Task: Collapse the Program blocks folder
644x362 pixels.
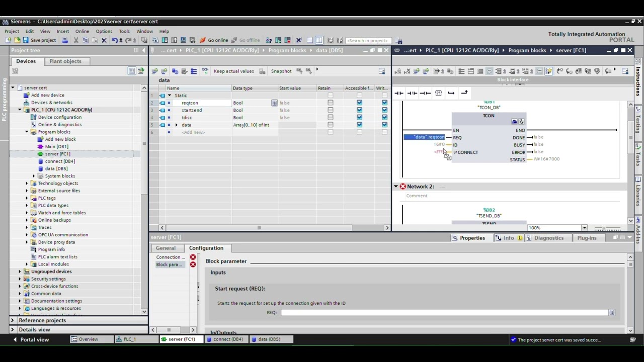Action: tap(27, 132)
